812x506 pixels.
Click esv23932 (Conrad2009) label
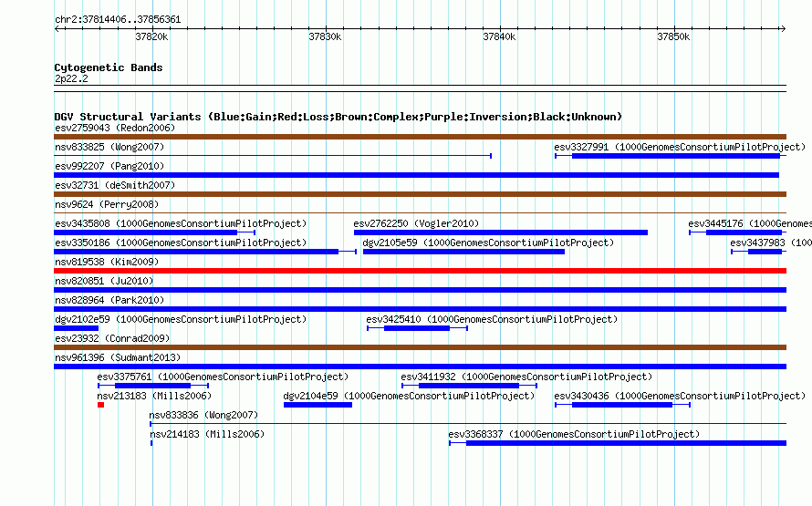tap(112, 338)
